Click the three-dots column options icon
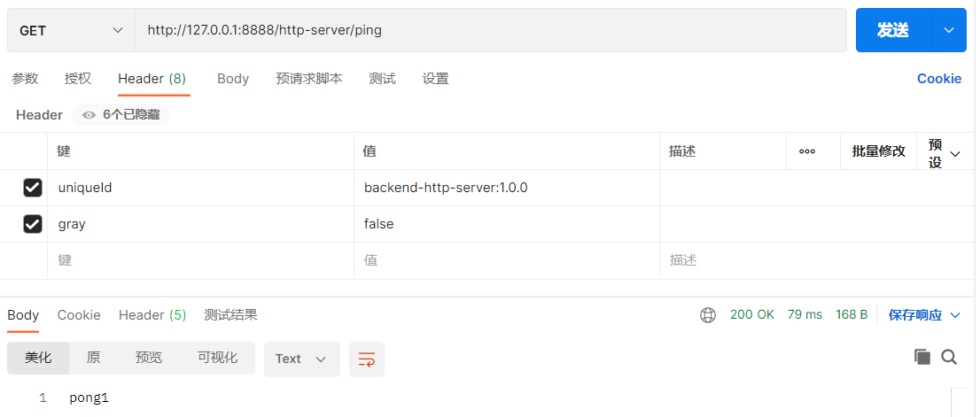980x417 pixels. [x=807, y=151]
